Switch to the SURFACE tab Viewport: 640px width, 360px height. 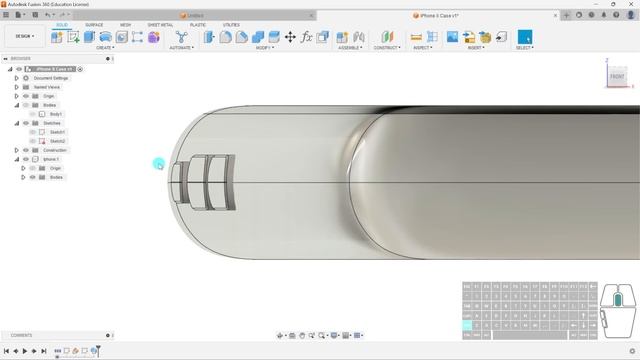[94, 25]
